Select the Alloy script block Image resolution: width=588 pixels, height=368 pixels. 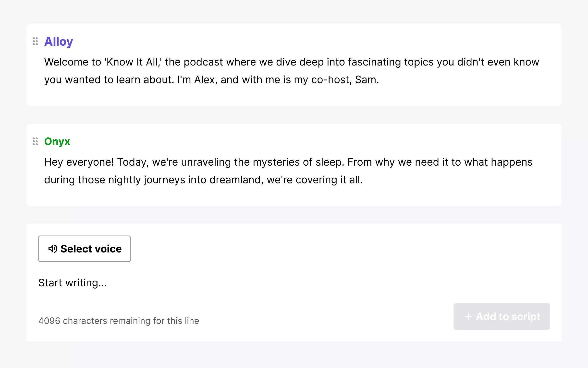point(294,65)
